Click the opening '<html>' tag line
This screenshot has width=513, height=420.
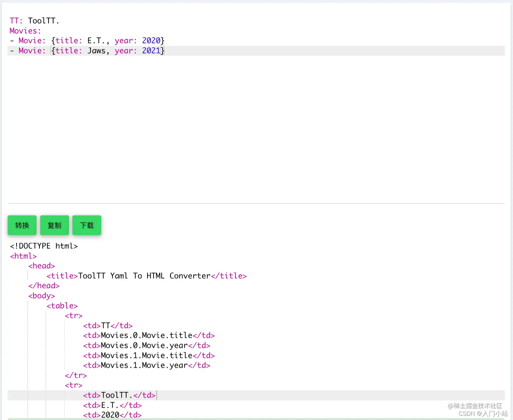[x=23, y=256]
